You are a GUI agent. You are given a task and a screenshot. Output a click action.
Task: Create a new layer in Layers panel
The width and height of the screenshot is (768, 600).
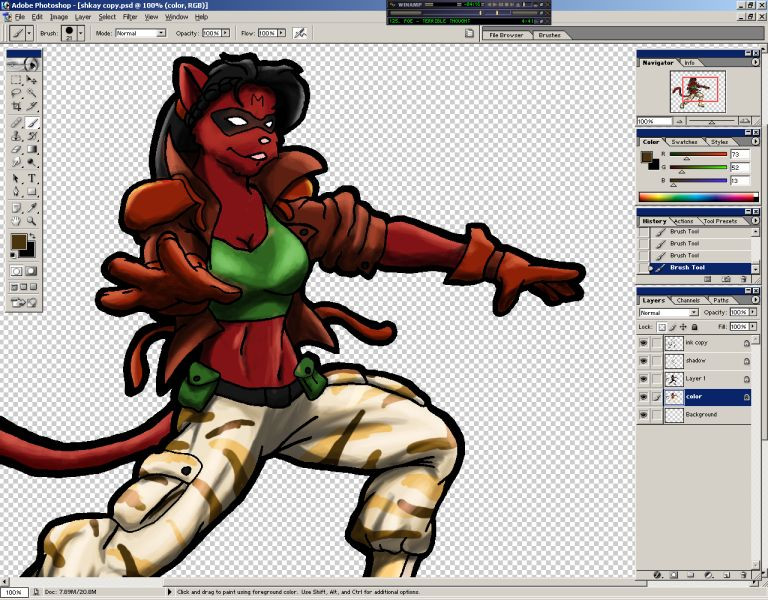coord(727,575)
